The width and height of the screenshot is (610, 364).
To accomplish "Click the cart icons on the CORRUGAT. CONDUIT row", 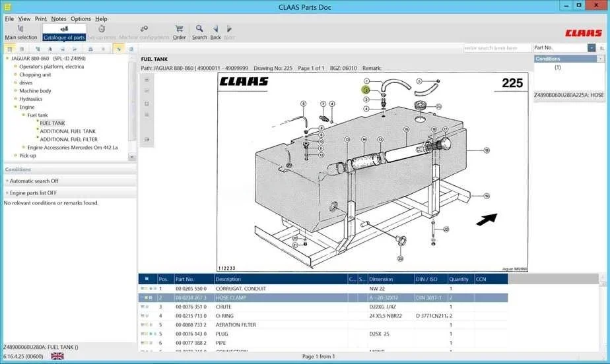I will tap(149, 289).
